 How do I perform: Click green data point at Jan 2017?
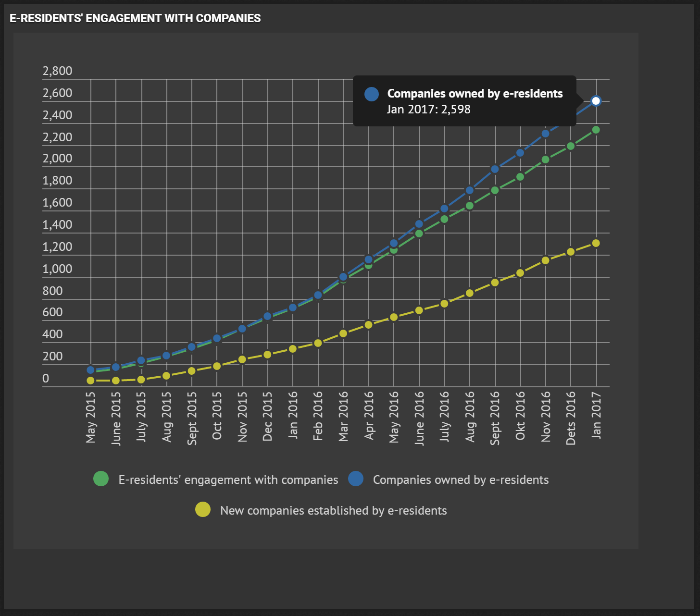[596, 130]
